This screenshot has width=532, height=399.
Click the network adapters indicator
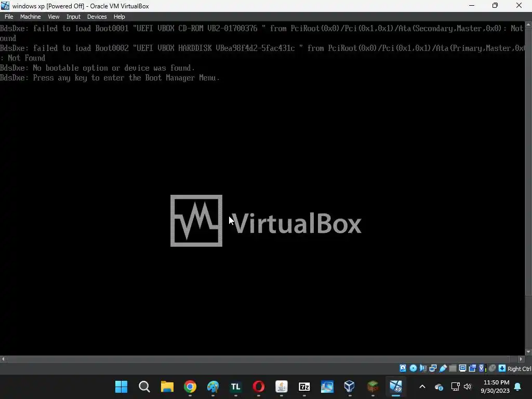coord(433,368)
